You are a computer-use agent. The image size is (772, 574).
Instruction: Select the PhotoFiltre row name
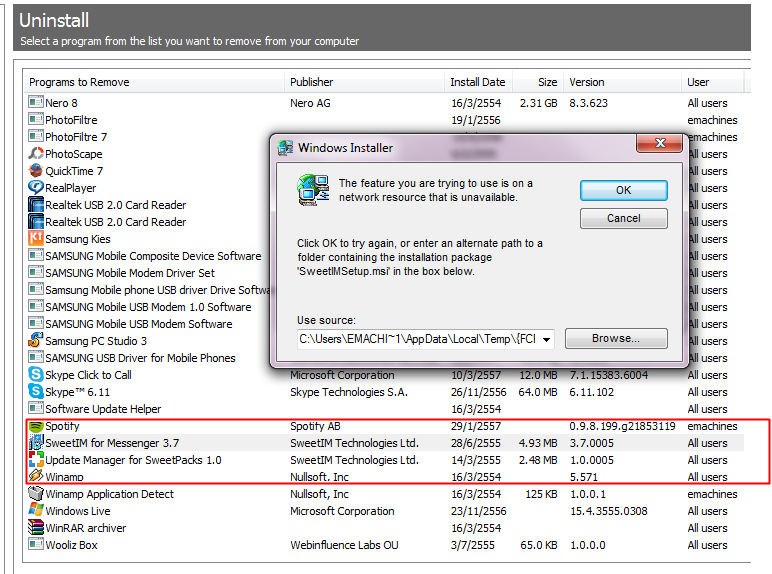(71, 120)
